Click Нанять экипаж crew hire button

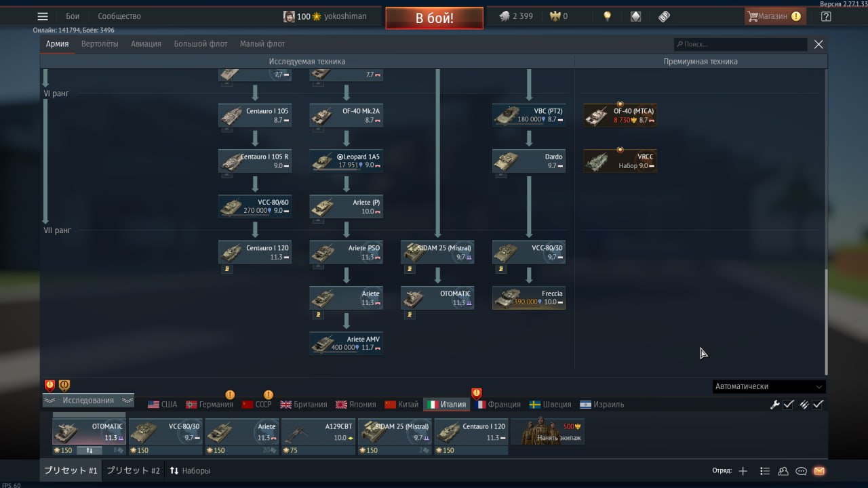548,432
